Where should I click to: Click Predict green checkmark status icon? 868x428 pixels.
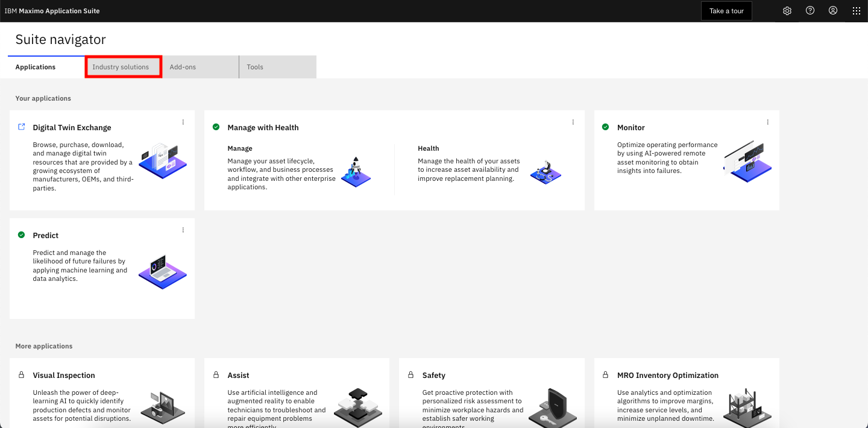point(22,235)
